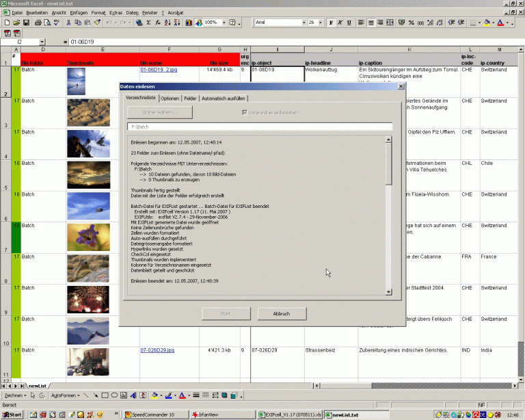Insert AutoSum with sigma icon
525x420 pixels.
pyautogui.click(x=148, y=23)
